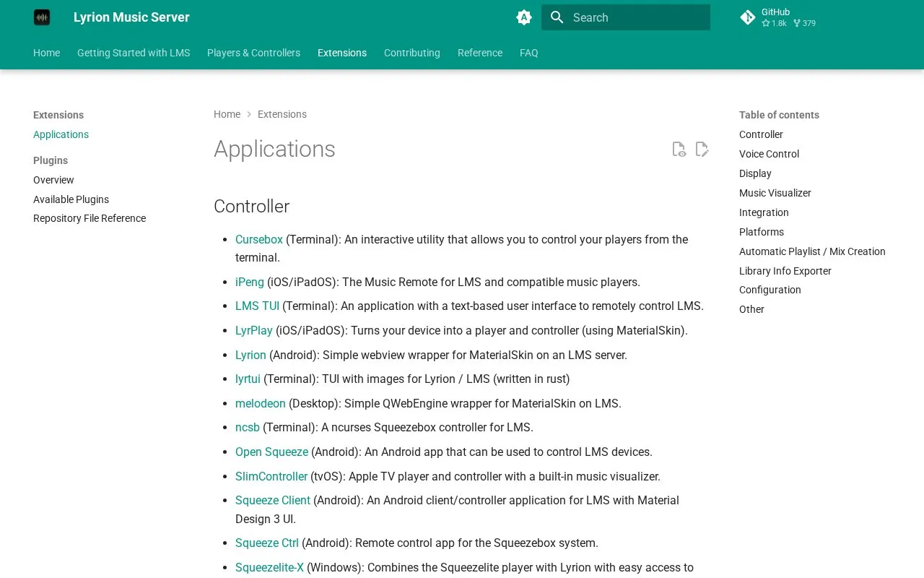Open the iPeng link
Viewport: 924px width, 578px height.
click(x=250, y=282)
